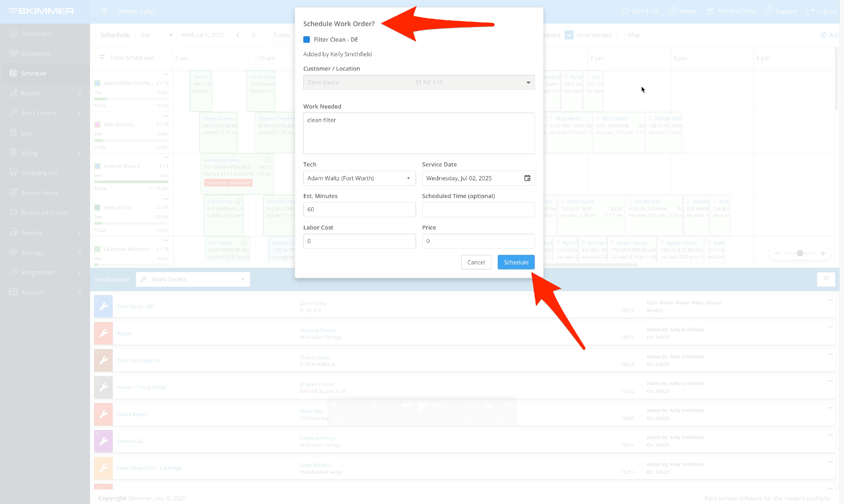This screenshot has height=504, width=844.
Task: Click Filter Clean - DE color swatch
Action: click(306, 39)
